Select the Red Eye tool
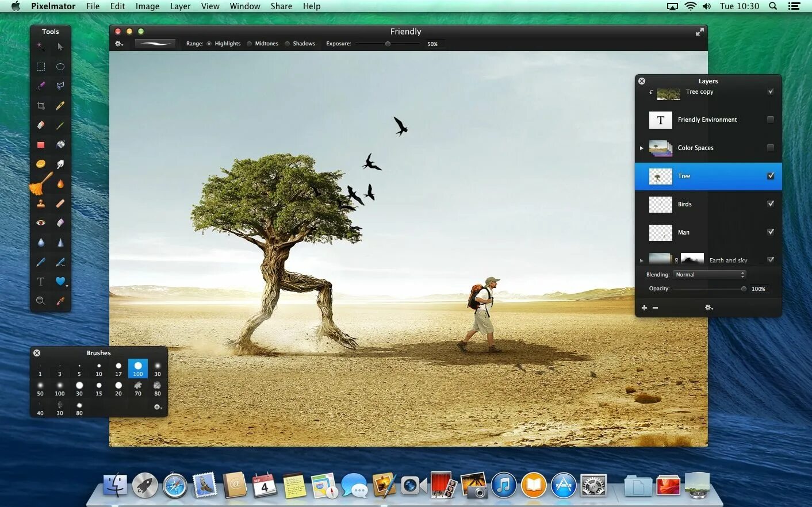 coord(41,223)
